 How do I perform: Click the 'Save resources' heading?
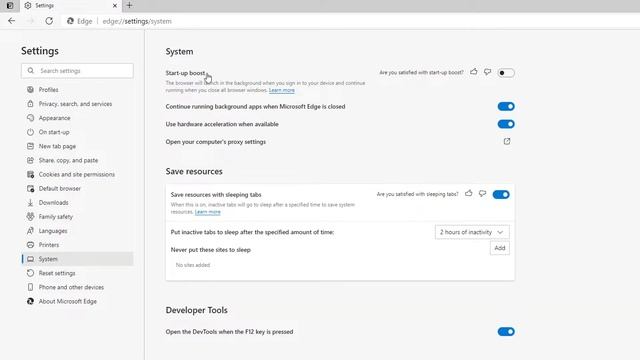(194, 171)
